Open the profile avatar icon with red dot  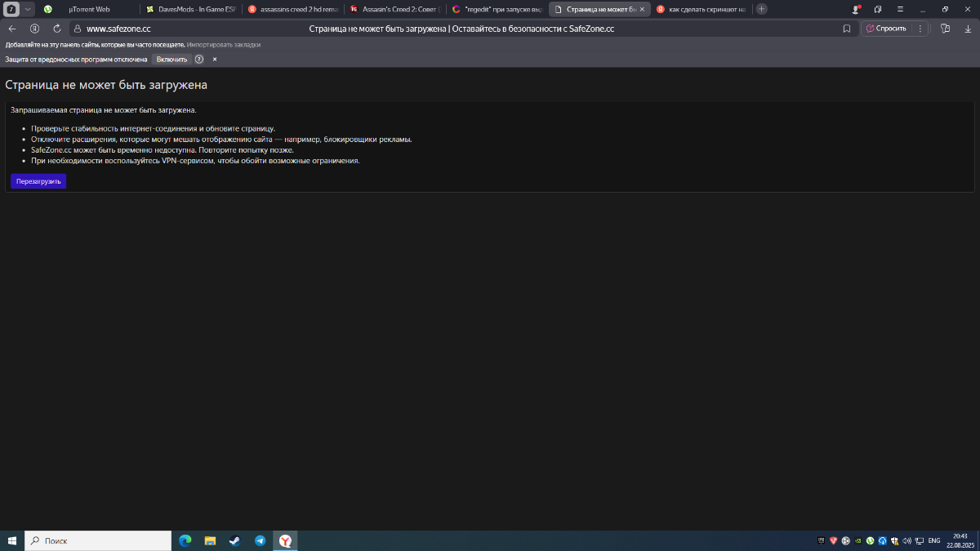(x=856, y=9)
